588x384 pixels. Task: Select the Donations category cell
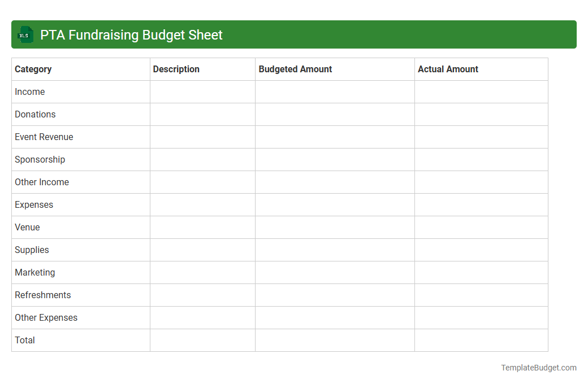(35, 114)
